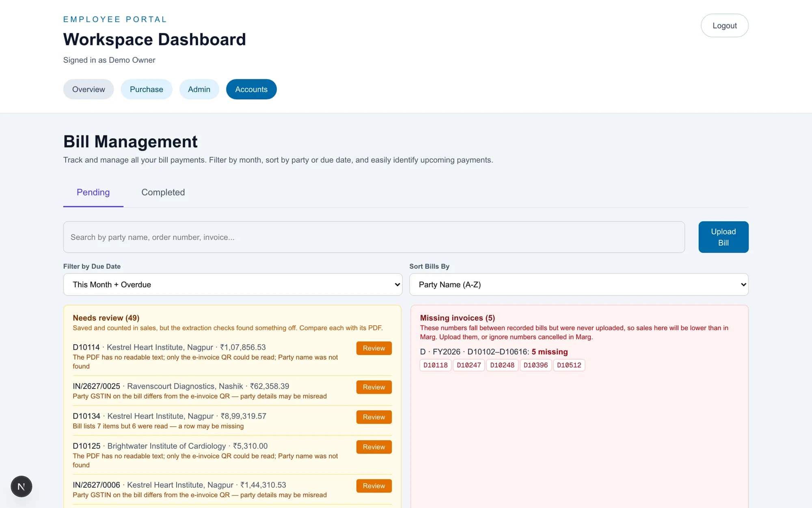Review bill D10134 Kestrel Heart Institute
The image size is (812, 508).
pos(374,417)
